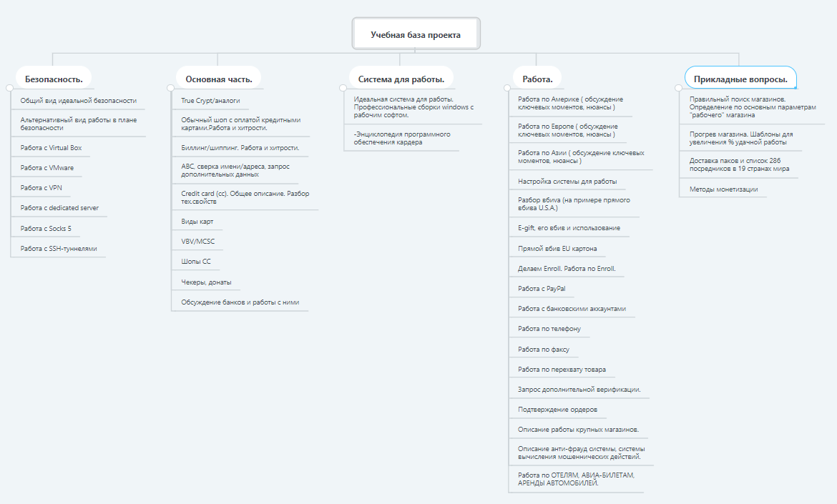The height and width of the screenshot is (504, 837).
Task: Select the highlighted "Прикладные вопросы." node
Action: (740, 79)
